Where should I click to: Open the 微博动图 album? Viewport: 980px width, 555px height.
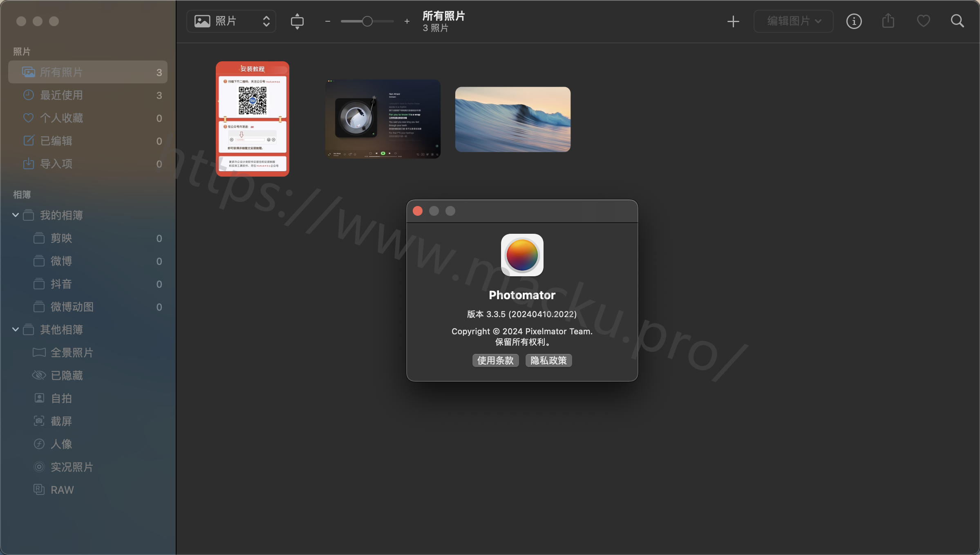(x=88, y=307)
